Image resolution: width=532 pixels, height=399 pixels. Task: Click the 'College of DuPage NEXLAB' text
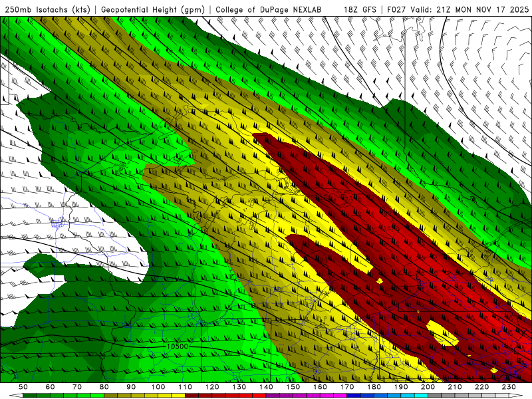268,9
